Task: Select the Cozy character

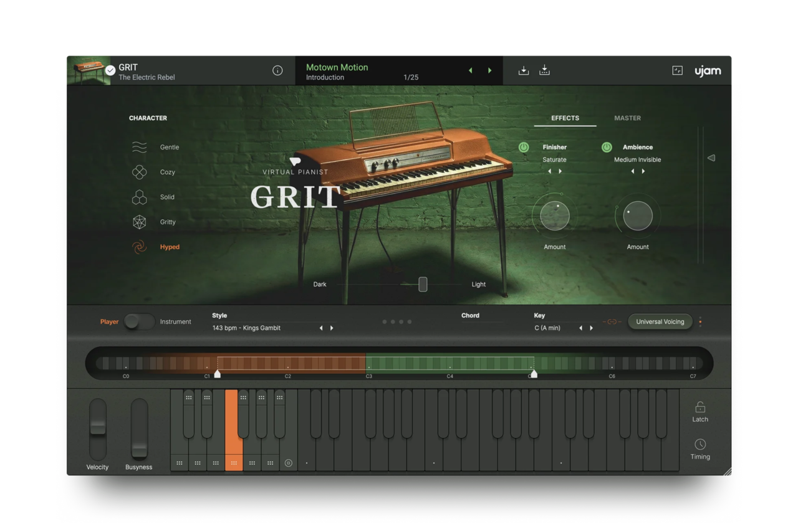Action: 153,172
